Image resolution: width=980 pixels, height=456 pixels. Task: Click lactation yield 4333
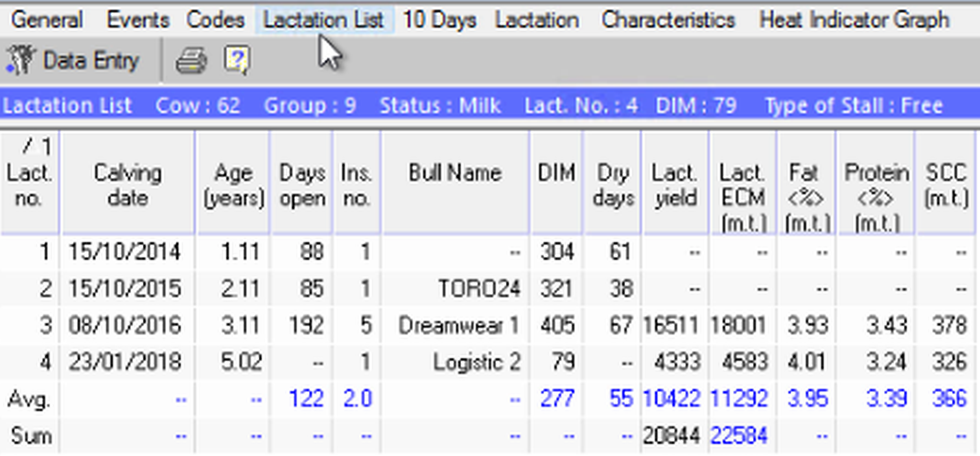pos(677,361)
